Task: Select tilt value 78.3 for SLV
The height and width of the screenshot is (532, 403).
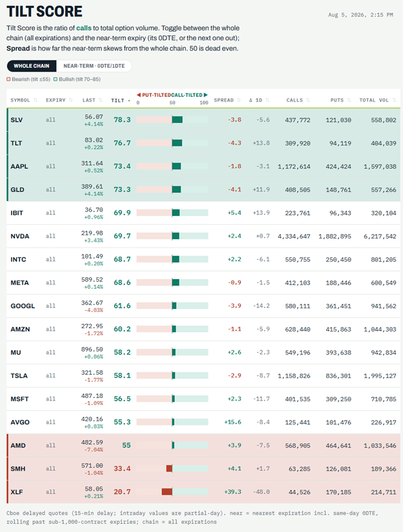Action: click(122, 120)
